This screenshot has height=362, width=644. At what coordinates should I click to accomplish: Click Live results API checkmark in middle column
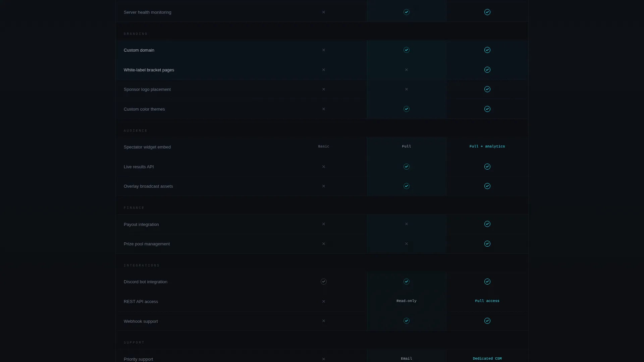coord(407,167)
